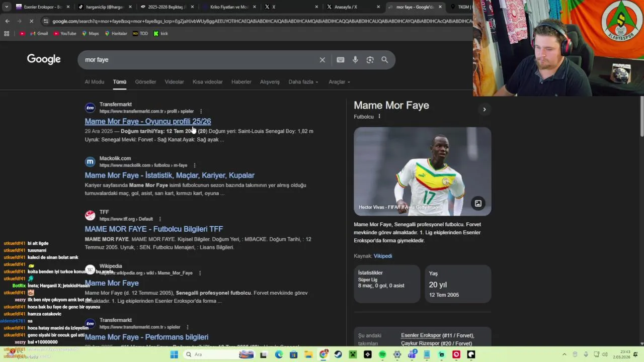
Task: Open the İstatistikler Süper Lig card
Action: click(x=387, y=284)
